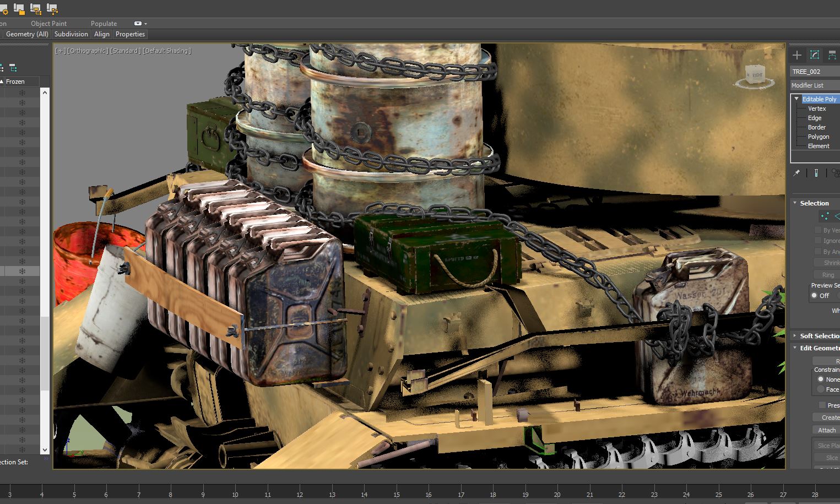840x504 pixels.
Task: Toggle the Show End Result test-tube icon
Action: tap(816, 173)
